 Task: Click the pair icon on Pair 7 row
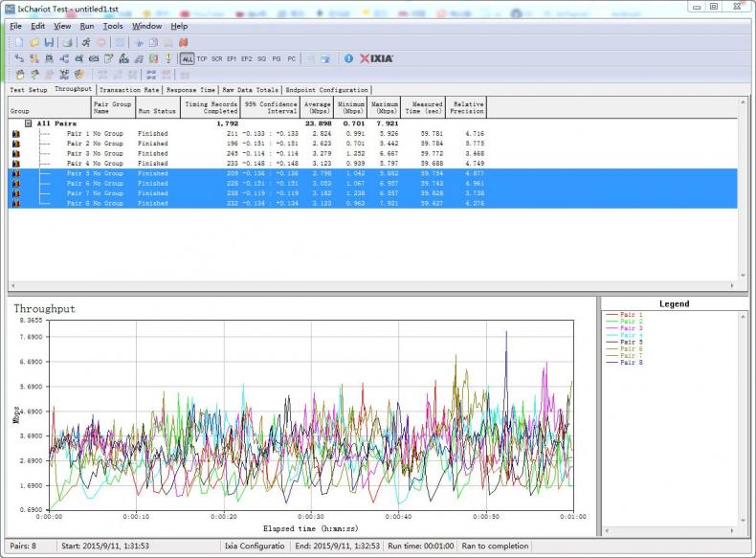[16, 193]
